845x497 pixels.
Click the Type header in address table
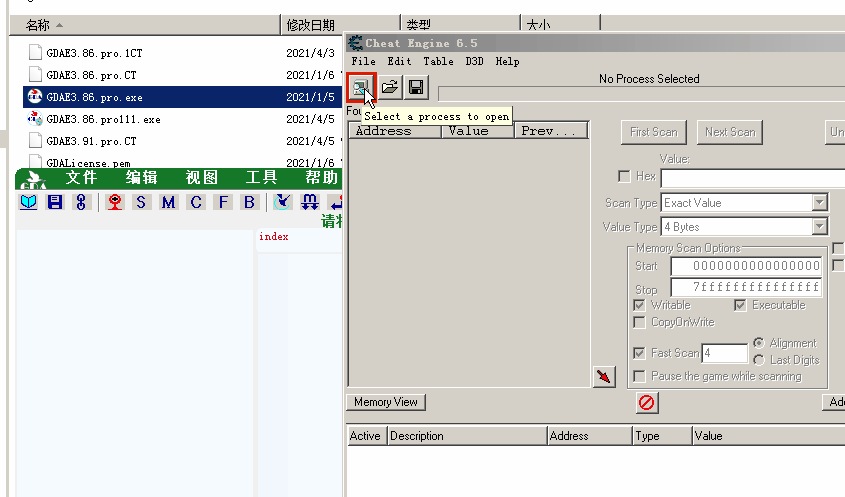coord(662,436)
